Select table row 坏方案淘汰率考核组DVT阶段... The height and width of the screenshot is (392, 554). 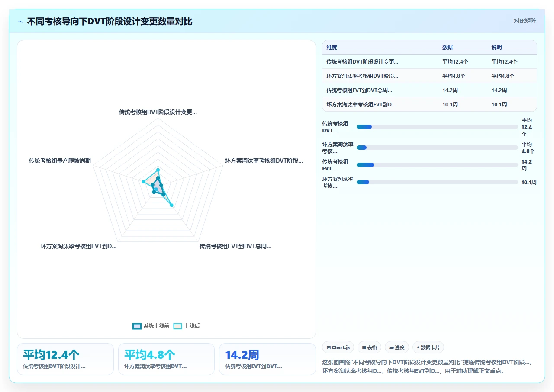[x=429, y=76]
